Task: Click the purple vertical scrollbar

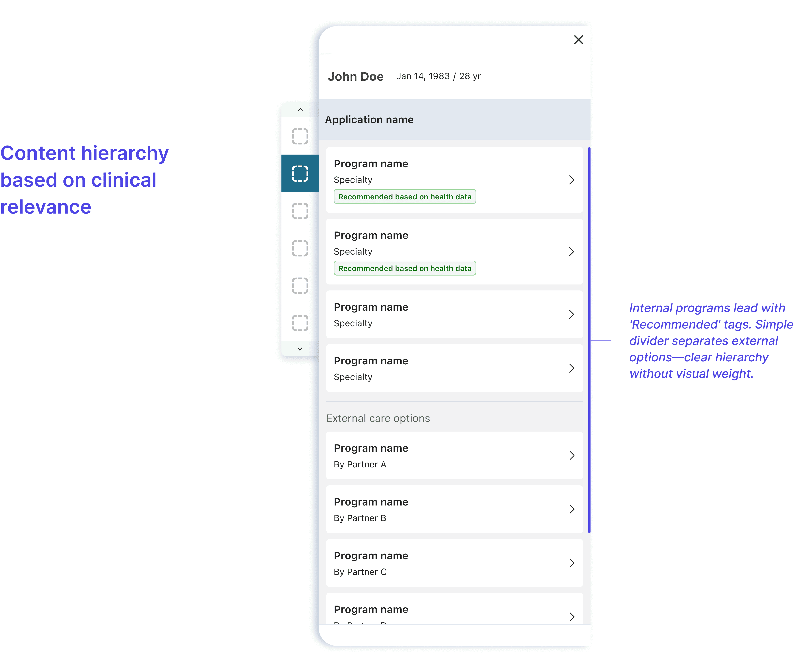Action: [x=589, y=340]
